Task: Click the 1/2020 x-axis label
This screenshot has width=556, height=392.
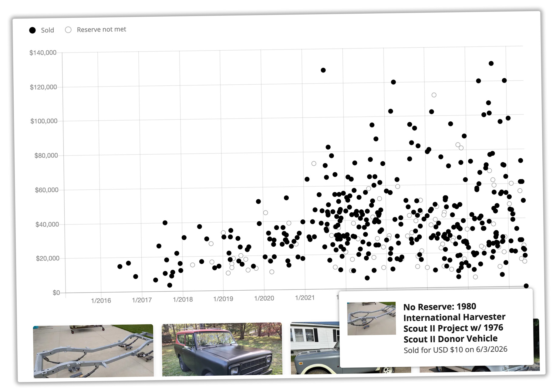Action: click(264, 298)
